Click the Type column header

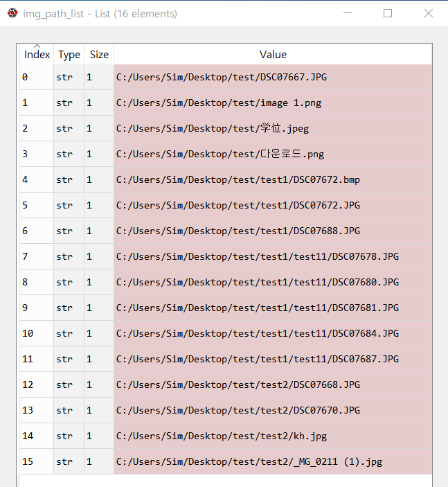tap(69, 55)
